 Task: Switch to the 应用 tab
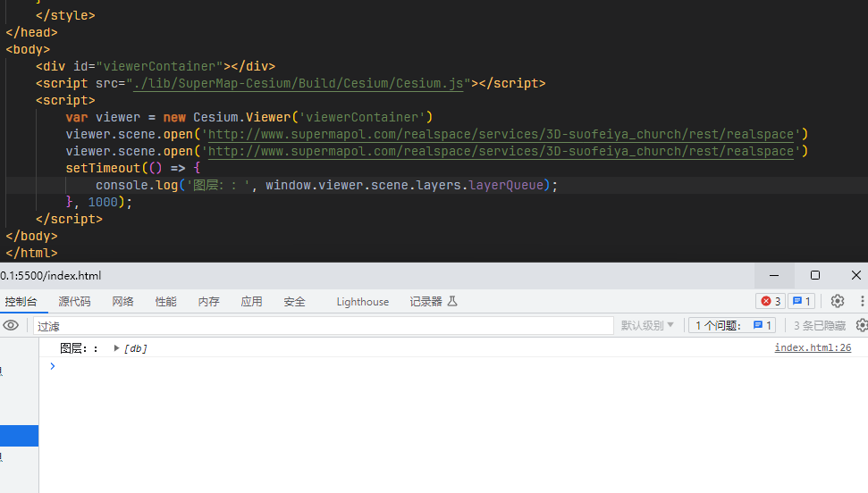251,302
